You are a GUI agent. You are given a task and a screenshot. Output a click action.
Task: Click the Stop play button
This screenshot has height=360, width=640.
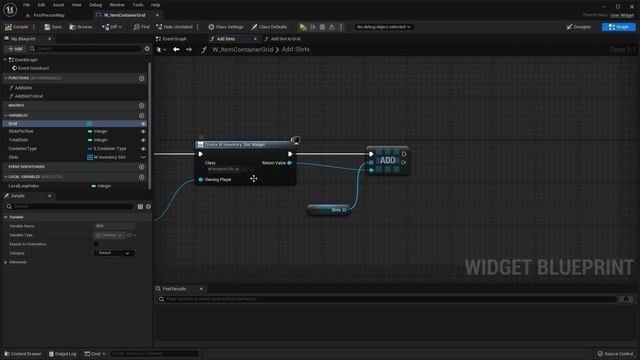(322, 27)
